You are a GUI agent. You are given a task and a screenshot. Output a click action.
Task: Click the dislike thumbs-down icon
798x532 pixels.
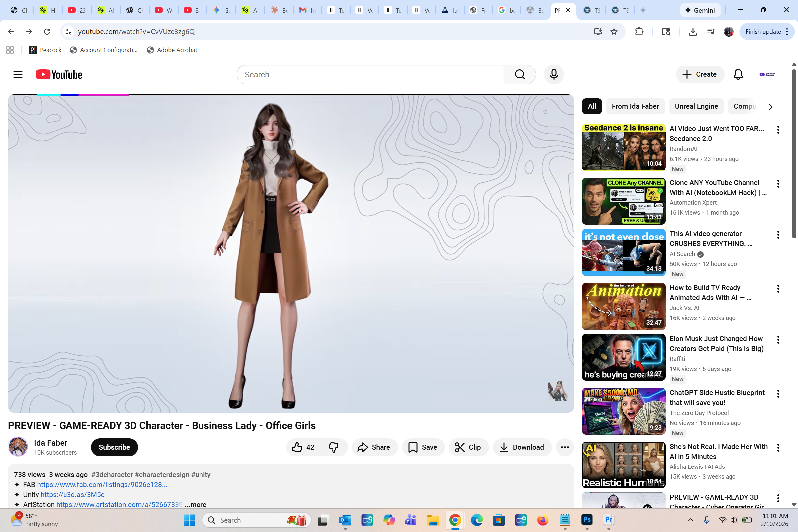pyautogui.click(x=334, y=447)
